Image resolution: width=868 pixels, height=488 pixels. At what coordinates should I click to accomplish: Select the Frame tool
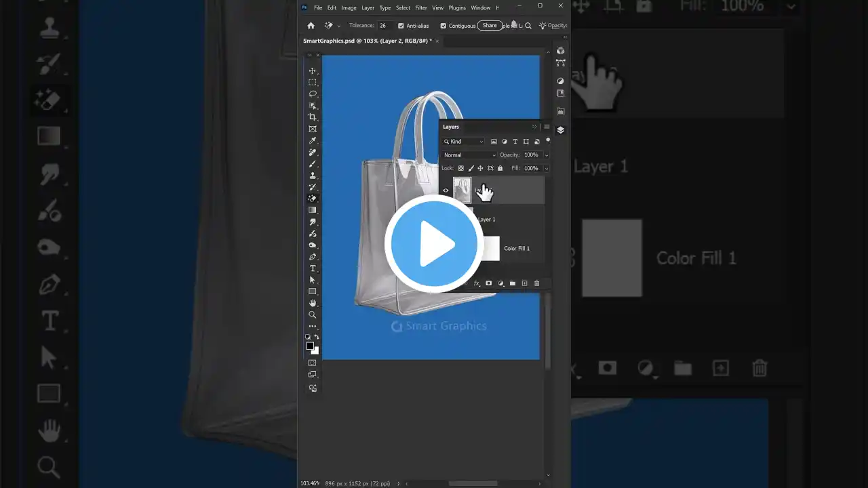click(x=313, y=129)
